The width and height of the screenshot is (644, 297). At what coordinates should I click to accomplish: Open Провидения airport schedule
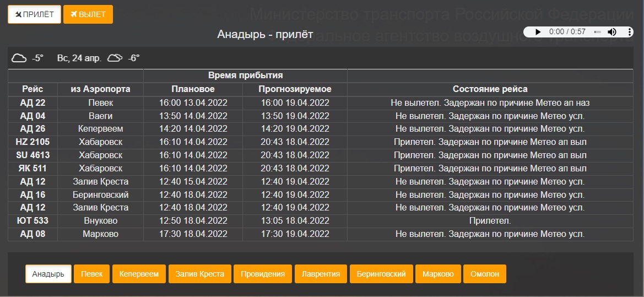[263, 274]
